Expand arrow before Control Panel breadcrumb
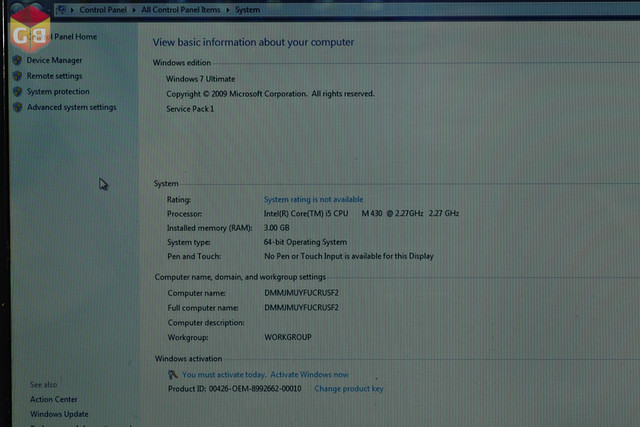The width and height of the screenshot is (640, 427). 72,10
